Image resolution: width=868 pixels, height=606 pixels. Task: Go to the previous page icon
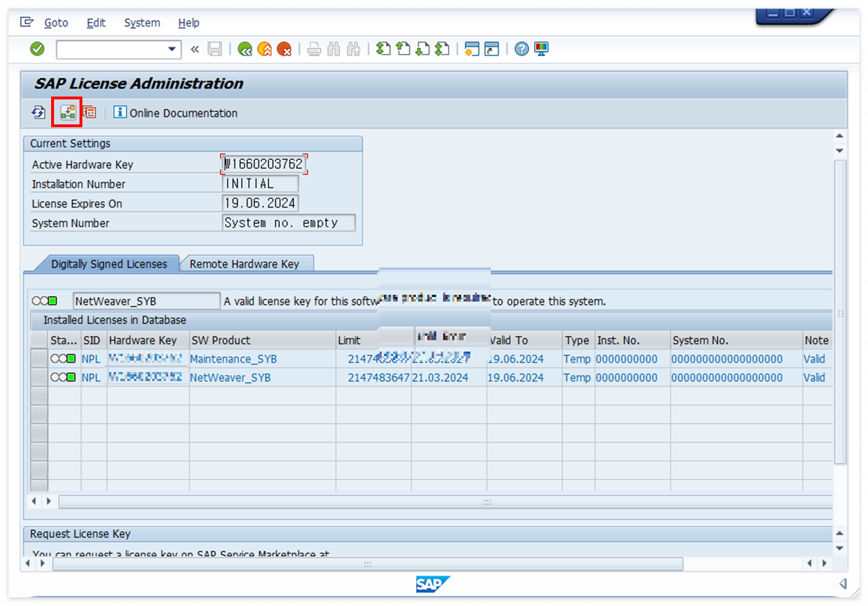click(x=403, y=49)
